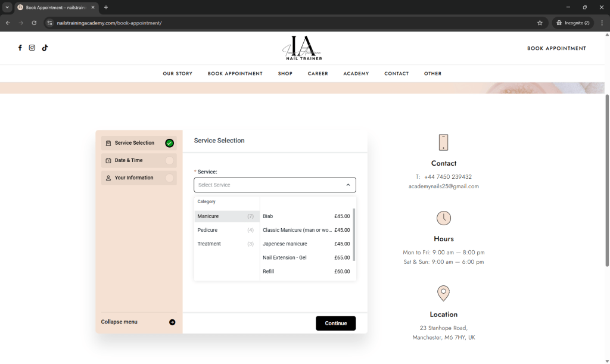Open the Academy menu item
The image size is (610, 364).
356,74
